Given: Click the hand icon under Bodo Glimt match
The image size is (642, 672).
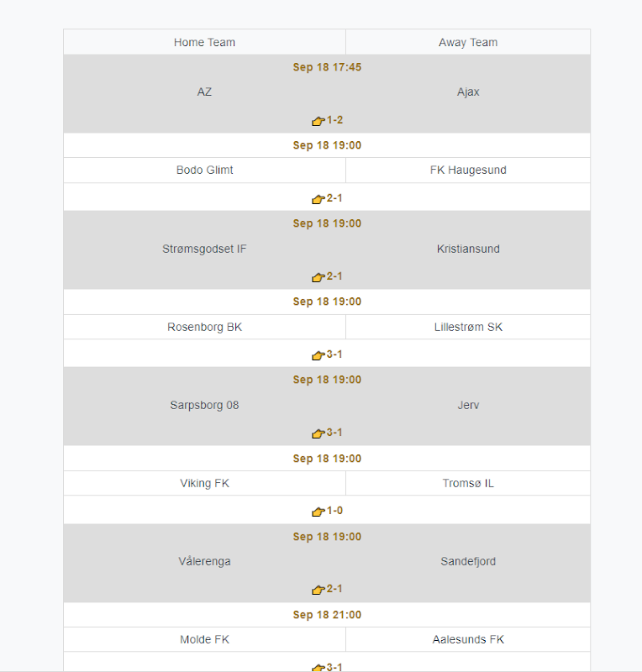Looking at the screenshot, I should (318, 199).
